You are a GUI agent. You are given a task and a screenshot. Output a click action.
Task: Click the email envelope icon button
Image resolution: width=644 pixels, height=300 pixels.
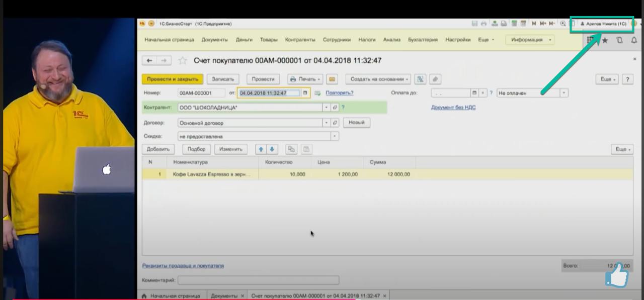click(x=332, y=79)
